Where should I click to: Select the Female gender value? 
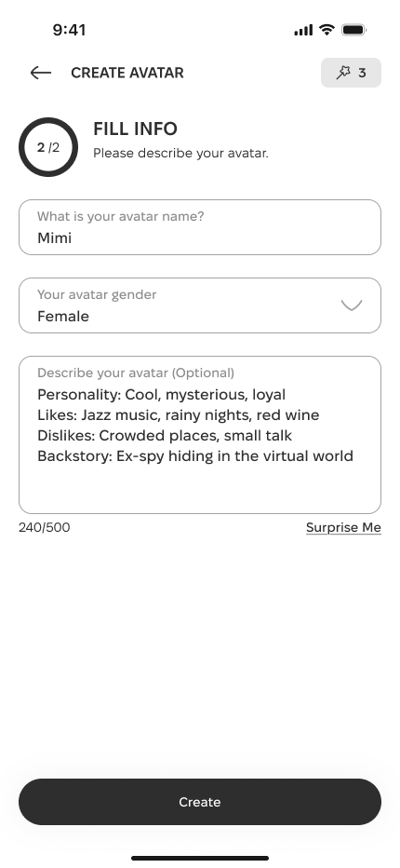63,316
